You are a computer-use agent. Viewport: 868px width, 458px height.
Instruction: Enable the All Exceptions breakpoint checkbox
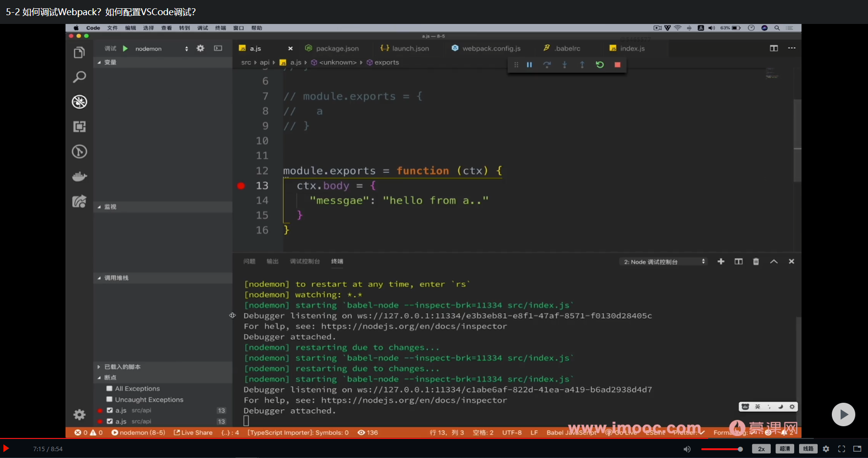pyautogui.click(x=109, y=389)
